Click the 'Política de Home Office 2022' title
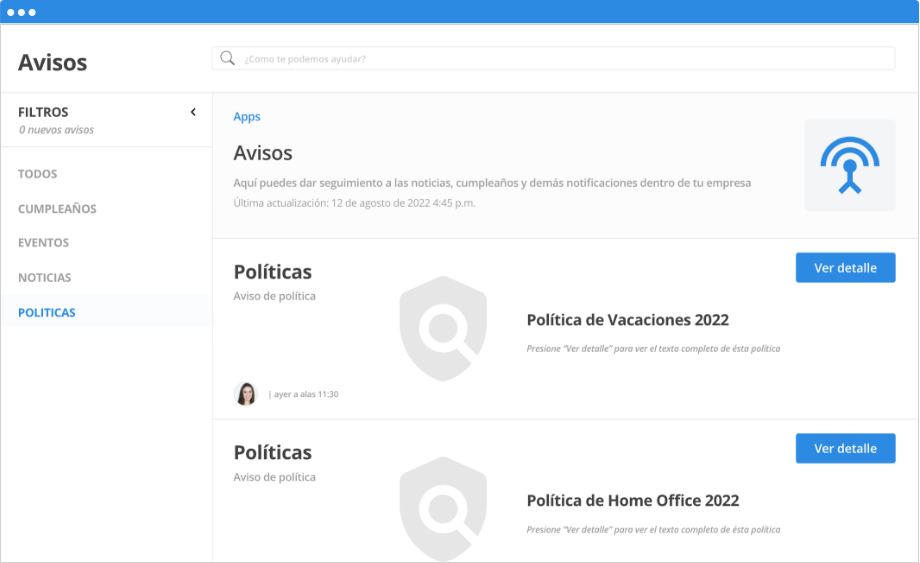 (633, 500)
